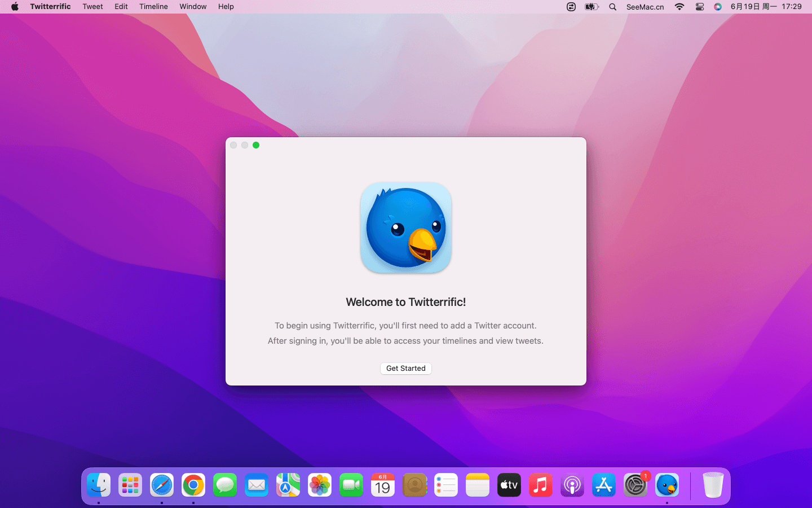Open Control Center in the menu bar

(x=700, y=7)
